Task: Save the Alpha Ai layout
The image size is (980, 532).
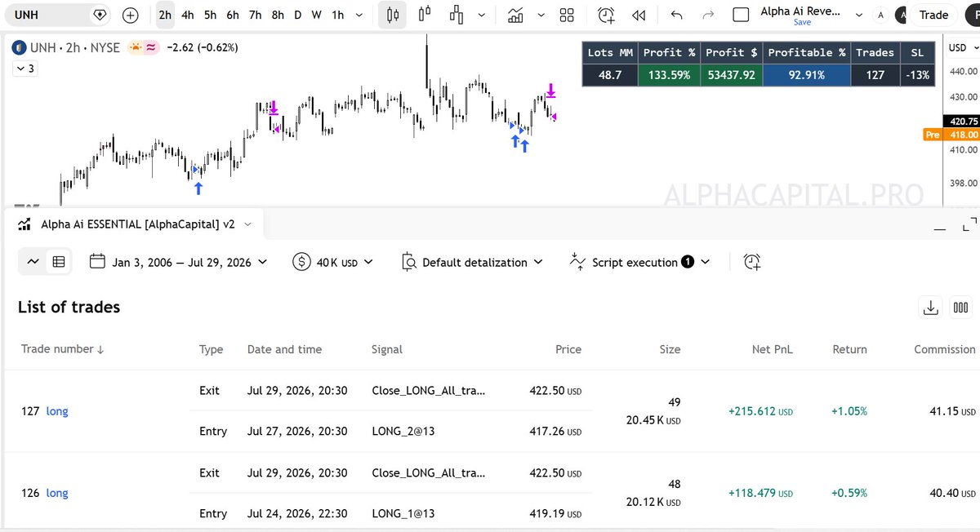Action: [802, 22]
